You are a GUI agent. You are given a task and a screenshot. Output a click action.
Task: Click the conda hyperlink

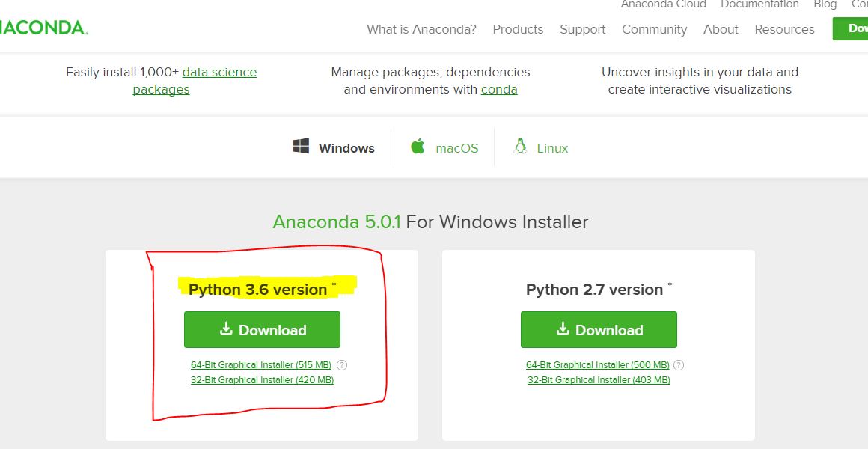pyautogui.click(x=498, y=89)
